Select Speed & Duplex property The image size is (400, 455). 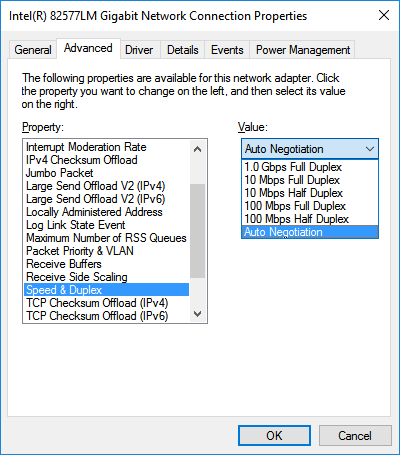coord(107,290)
